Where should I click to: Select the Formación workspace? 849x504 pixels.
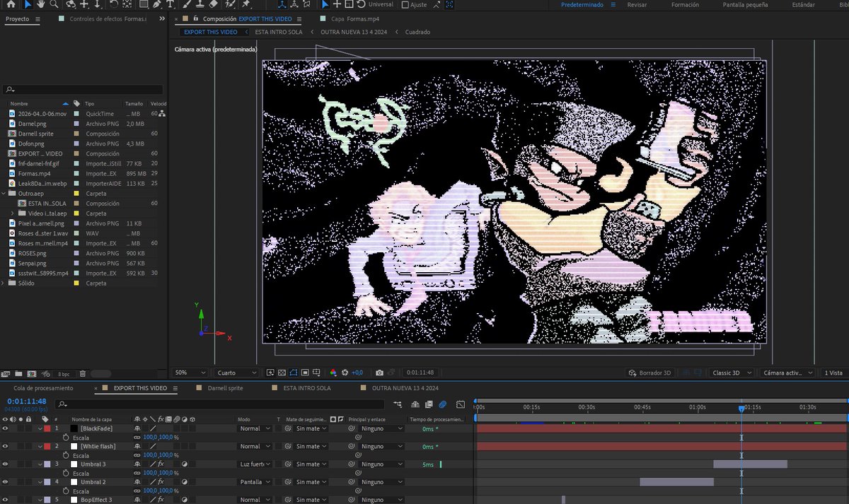[x=686, y=4]
